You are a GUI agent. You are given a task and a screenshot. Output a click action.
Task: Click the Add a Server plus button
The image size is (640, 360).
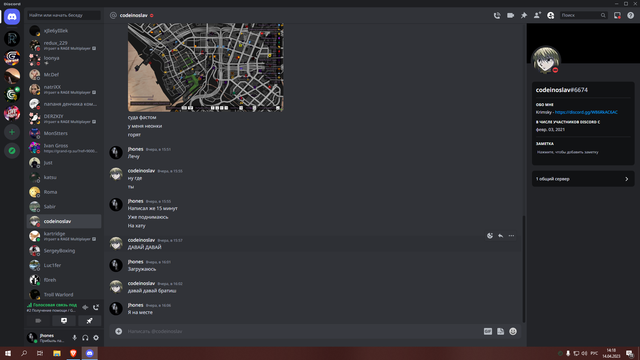pyautogui.click(x=12, y=132)
